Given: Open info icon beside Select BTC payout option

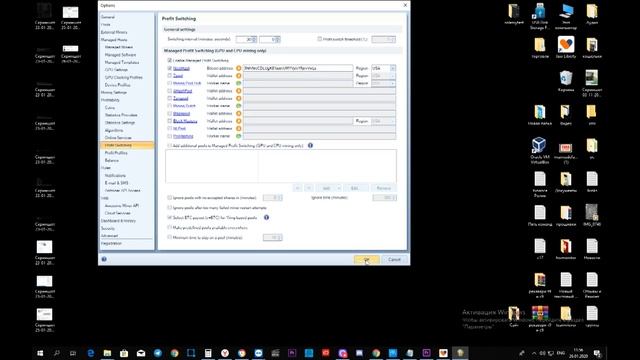Looking at the screenshot, I should [x=266, y=218].
